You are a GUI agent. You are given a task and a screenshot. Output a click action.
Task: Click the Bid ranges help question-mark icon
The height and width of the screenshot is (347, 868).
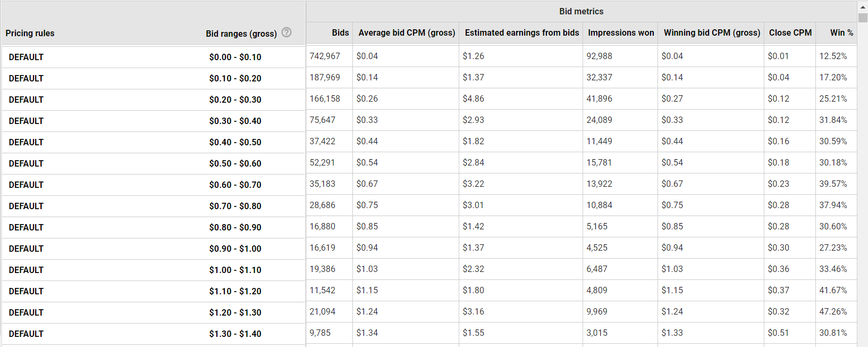[x=286, y=32]
